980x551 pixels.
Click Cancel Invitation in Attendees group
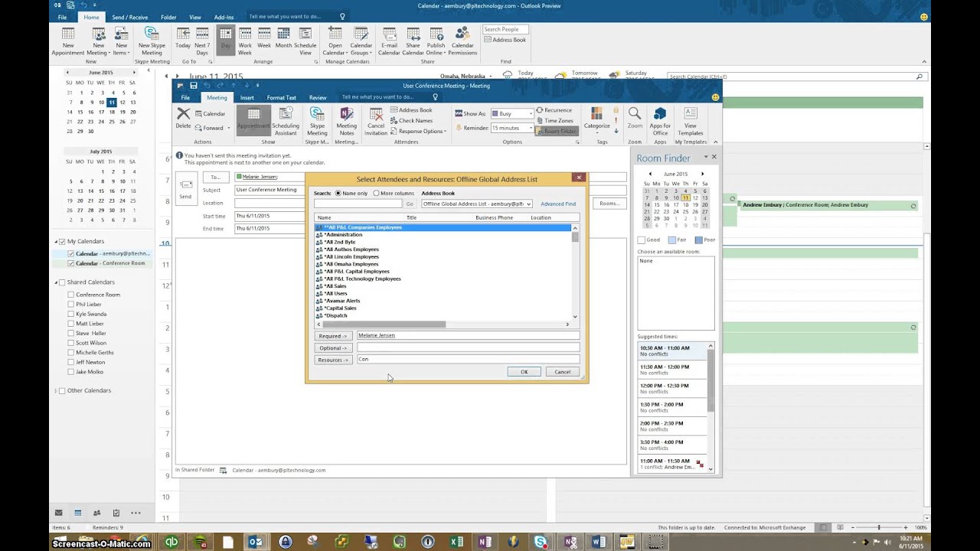coord(376,122)
